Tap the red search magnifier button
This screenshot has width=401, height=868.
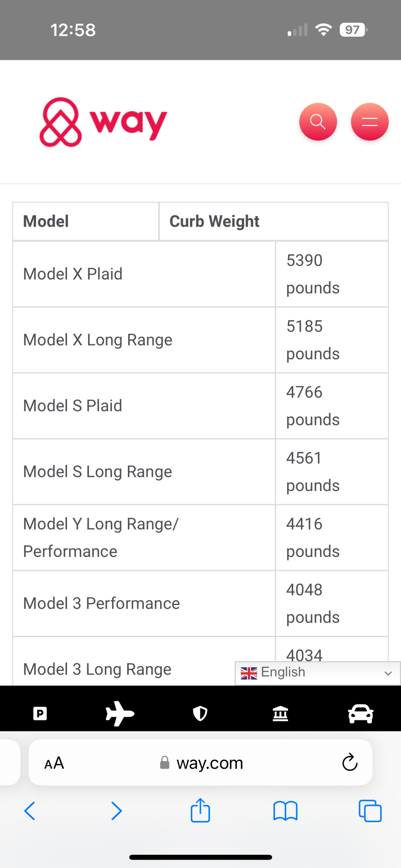[x=318, y=122]
